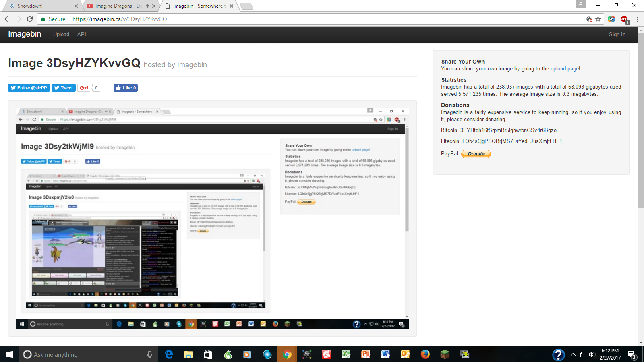Open network status in the tray
Image resolution: width=644 pixels, height=362 pixels.
583,354
